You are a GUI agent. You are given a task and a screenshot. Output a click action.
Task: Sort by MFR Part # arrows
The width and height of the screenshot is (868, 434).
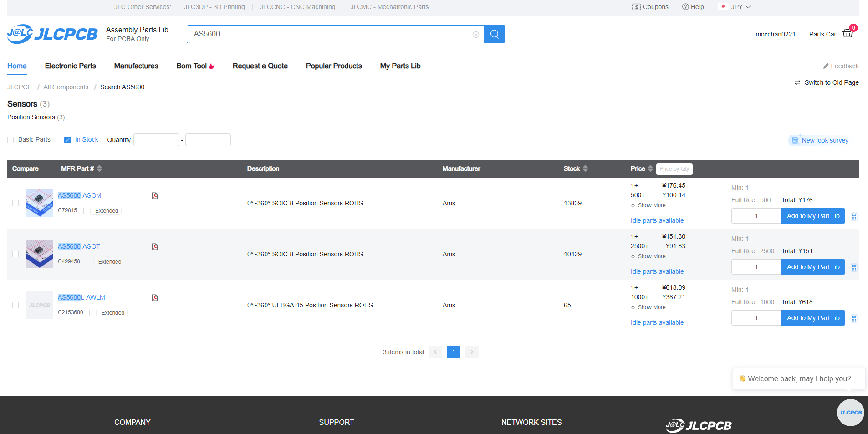(100, 168)
